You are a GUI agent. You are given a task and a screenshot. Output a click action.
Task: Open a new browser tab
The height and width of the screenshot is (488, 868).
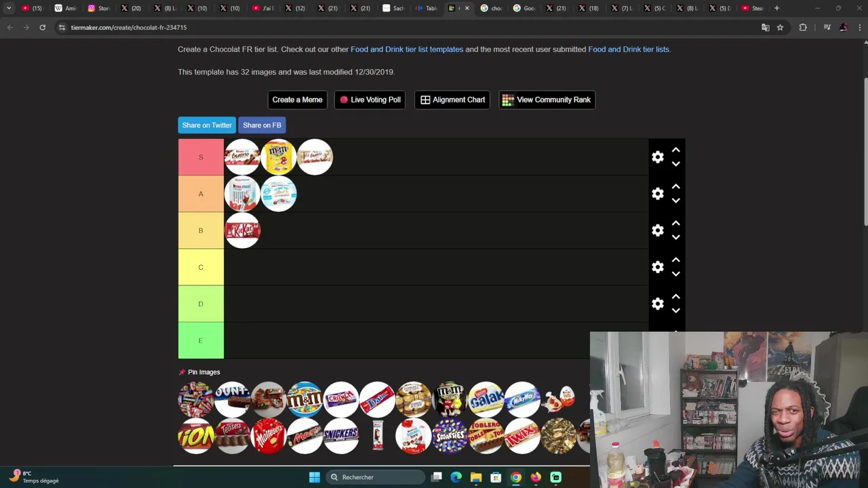click(776, 8)
